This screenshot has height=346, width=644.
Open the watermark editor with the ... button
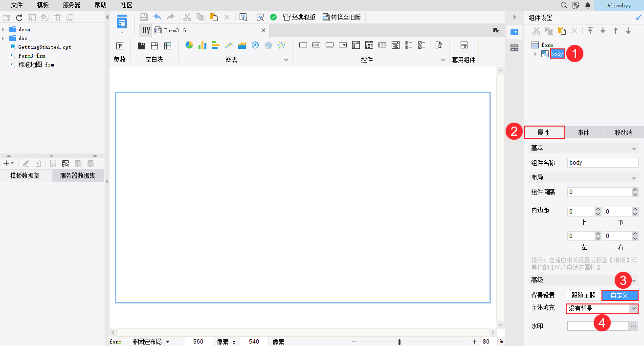634,325
